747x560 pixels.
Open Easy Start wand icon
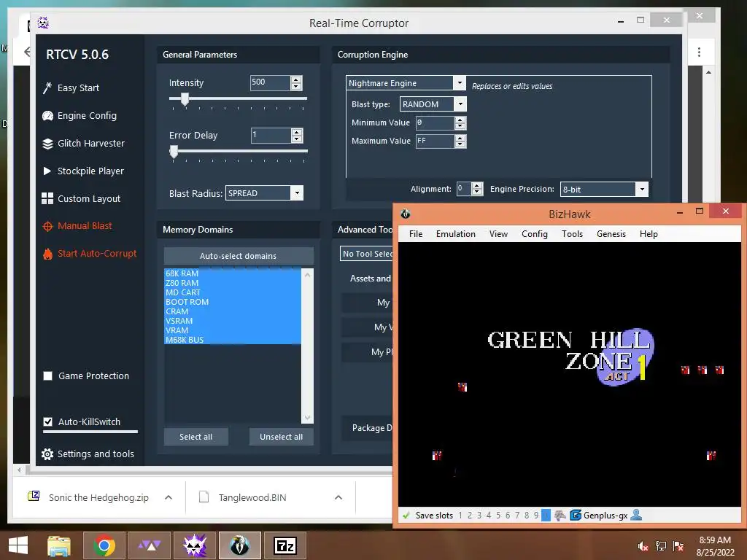click(47, 88)
